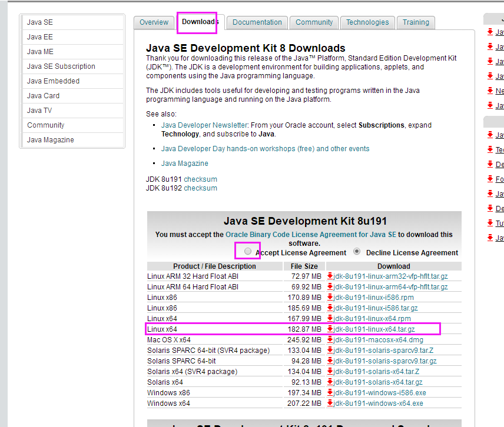Go to the Training tab
The height and width of the screenshot is (427, 504).
(416, 22)
